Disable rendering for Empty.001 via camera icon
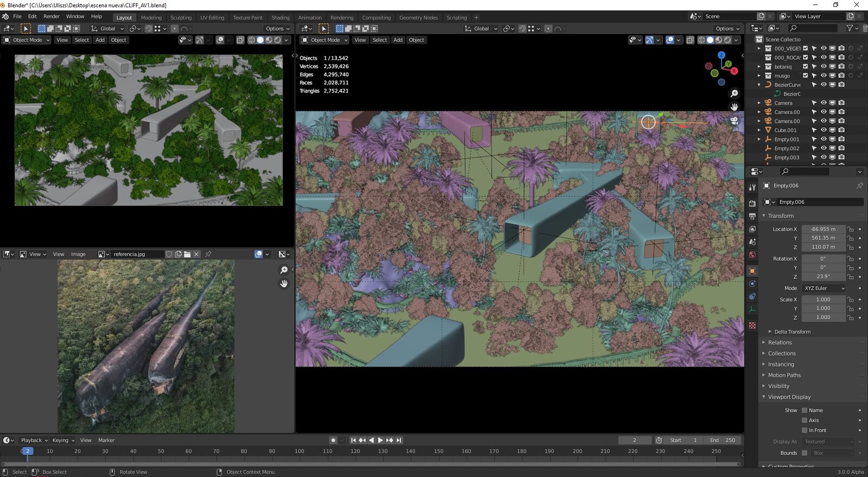This screenshot has height=477, width=868. tap(841, 139)
